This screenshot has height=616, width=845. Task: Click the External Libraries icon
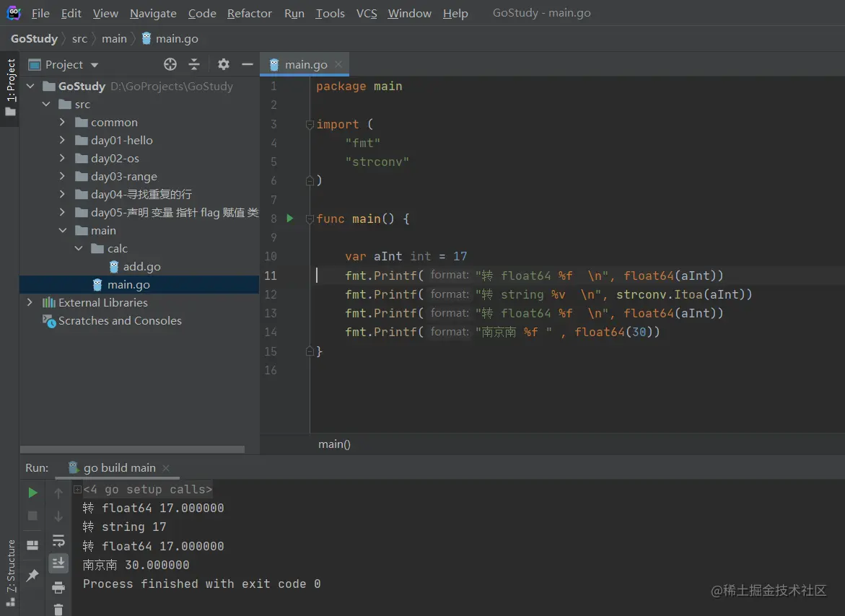coord(49,303)
